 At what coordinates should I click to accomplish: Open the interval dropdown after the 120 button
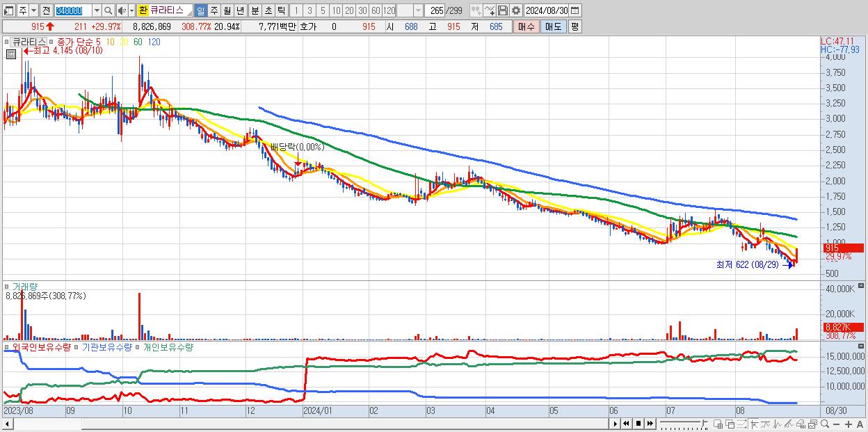tap(418, 11)
